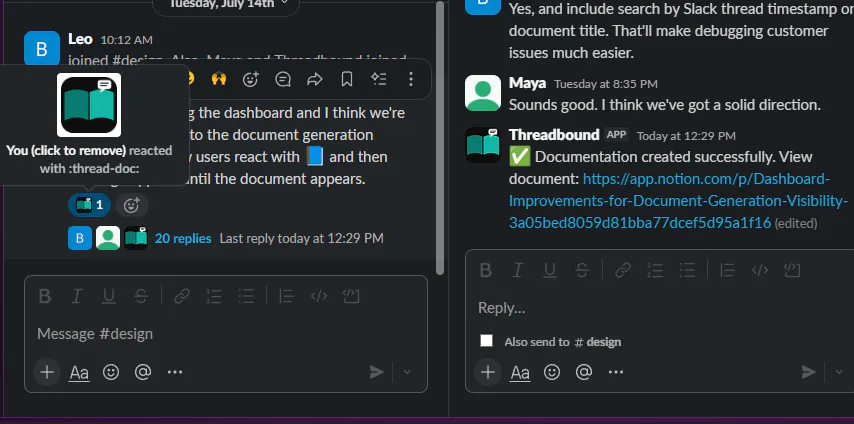Reply in thread from message hover toolbar

pyautogui.click(x=283, y=80)
